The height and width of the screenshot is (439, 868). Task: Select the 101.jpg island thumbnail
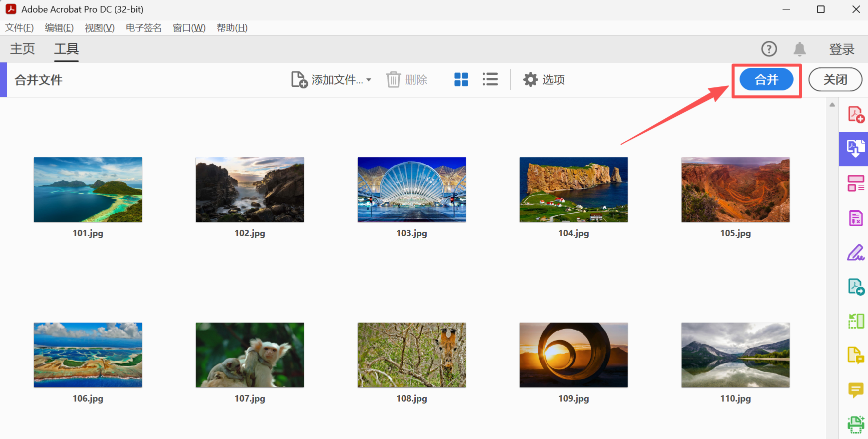click(x=88, y=190)
